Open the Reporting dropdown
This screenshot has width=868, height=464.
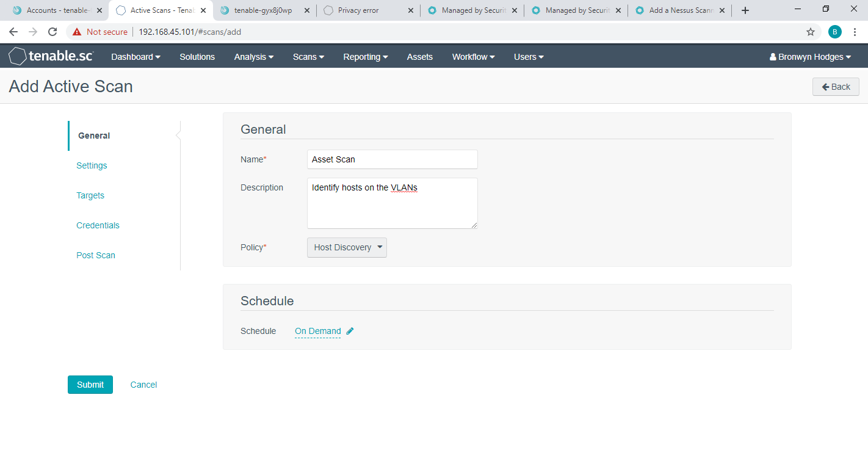coord(366,57)
